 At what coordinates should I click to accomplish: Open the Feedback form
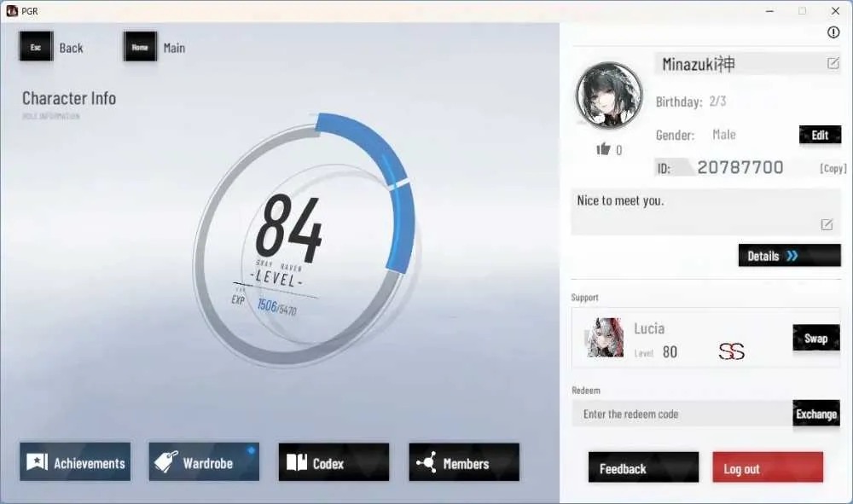click(643, 467)
